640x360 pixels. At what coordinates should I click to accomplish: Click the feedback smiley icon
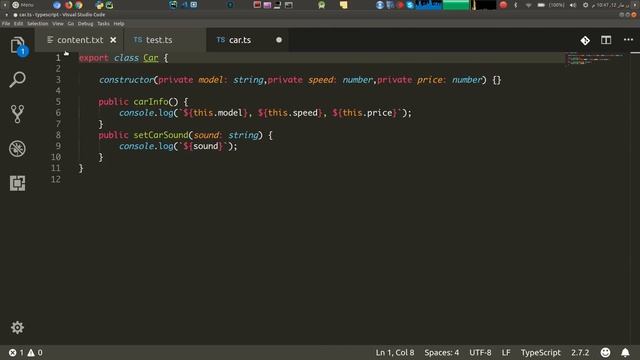pyautogui.click(x=605, y=352)
